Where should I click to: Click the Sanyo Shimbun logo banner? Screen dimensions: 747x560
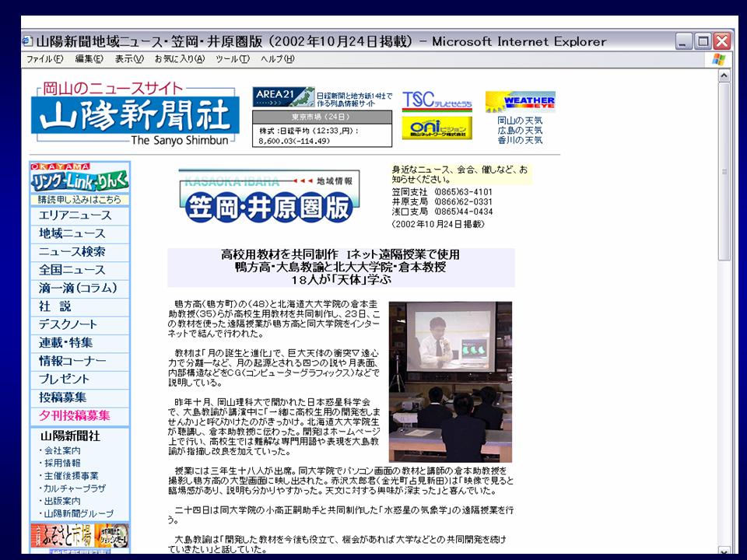point(135,115)
